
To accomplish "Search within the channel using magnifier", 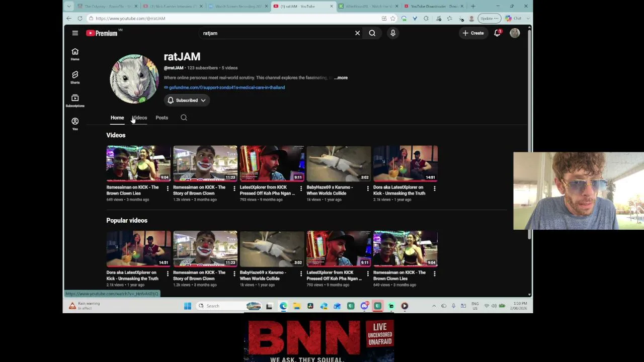I will pyautogui.click(x=184, y=118).
